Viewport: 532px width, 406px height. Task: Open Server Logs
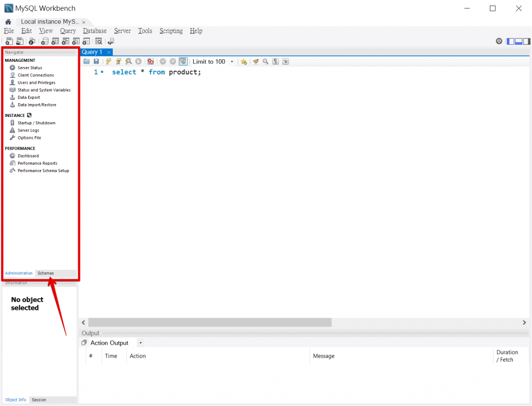pyautogui.click(x=29, y=130)
